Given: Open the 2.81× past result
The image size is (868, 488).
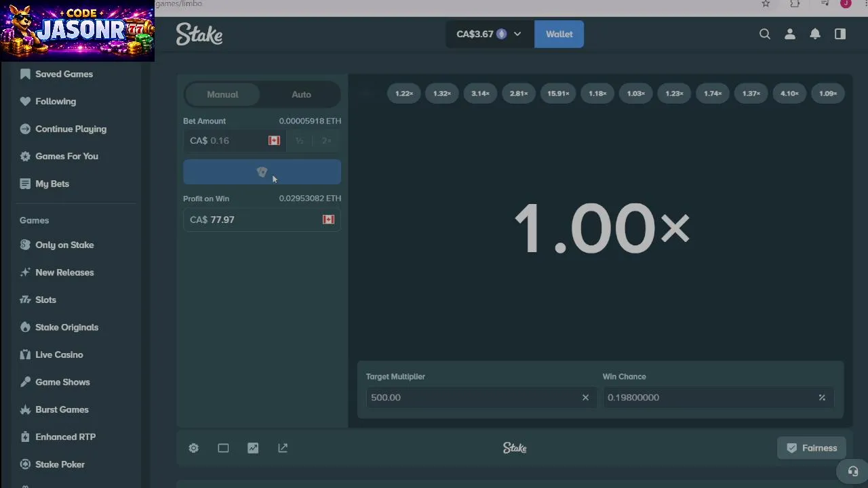Looking at the screenshot, I should point(519,94).
